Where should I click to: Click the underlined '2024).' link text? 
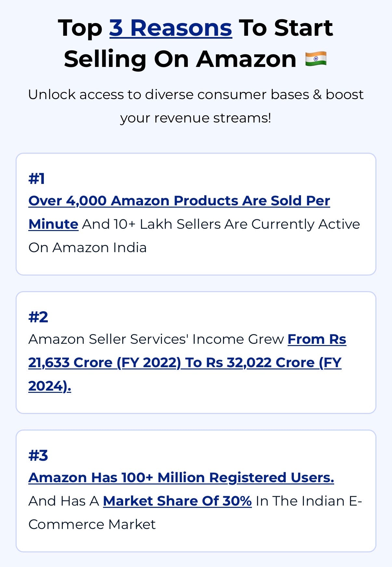(50, 386)
